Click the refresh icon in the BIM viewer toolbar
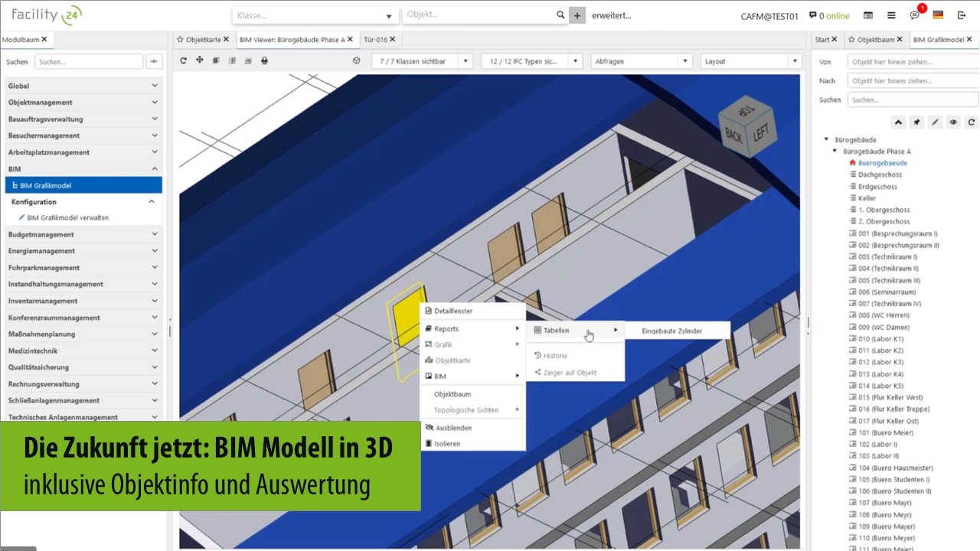Screen dimensions: 980x551 [x=184, y=61]
